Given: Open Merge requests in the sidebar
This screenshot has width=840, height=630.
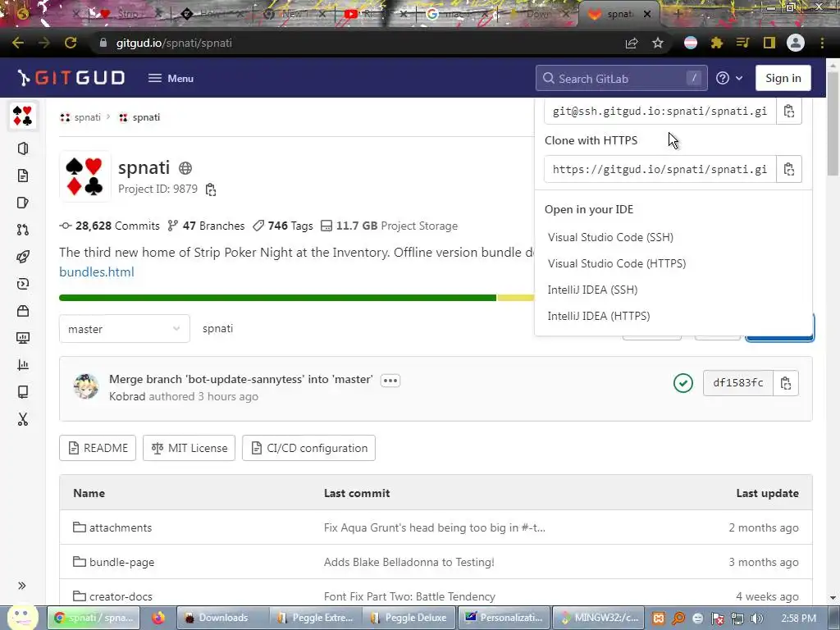Looking at the screenshot, I should click(x=22, y=230).
